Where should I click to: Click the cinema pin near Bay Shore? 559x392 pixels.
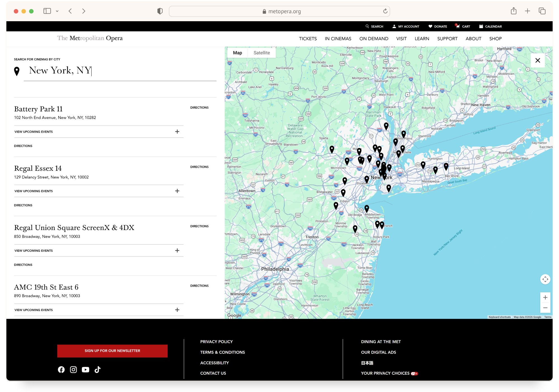coord(446,167)
